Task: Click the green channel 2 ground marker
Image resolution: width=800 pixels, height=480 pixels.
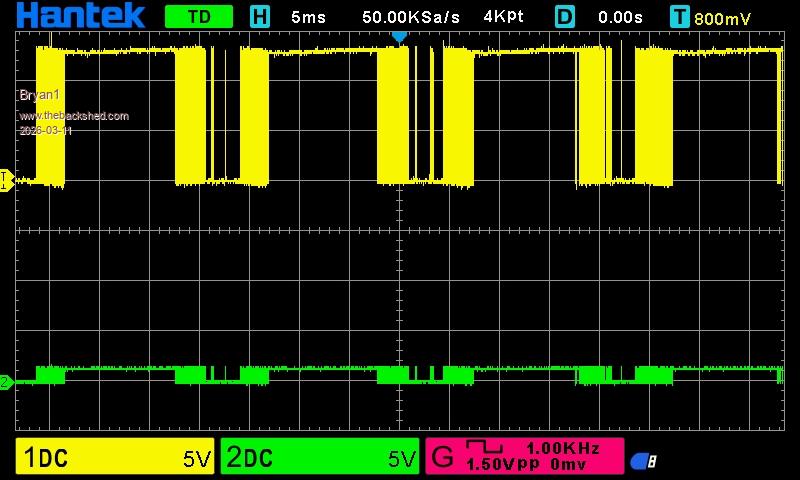Action: 4,381
